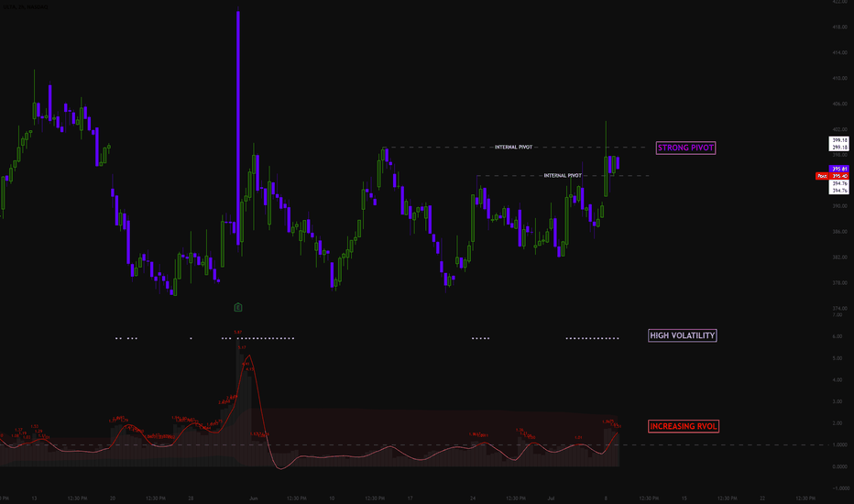
Task: Click the lower INTERNAL PIVOT line label
Action: (563, 175)
